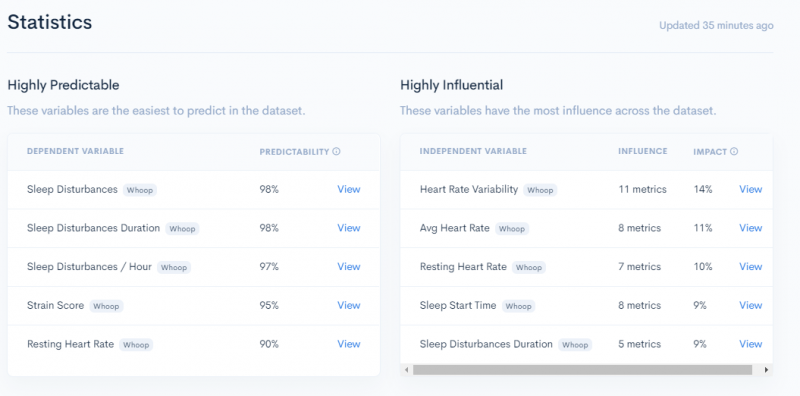Open View for Sleep Disturbances / Hour

349,267
